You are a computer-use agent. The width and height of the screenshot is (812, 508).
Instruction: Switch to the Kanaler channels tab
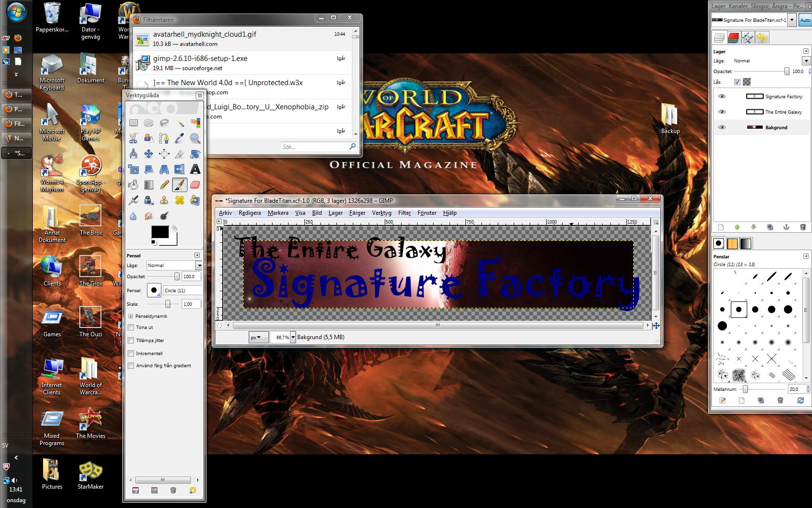pos(733,38)
